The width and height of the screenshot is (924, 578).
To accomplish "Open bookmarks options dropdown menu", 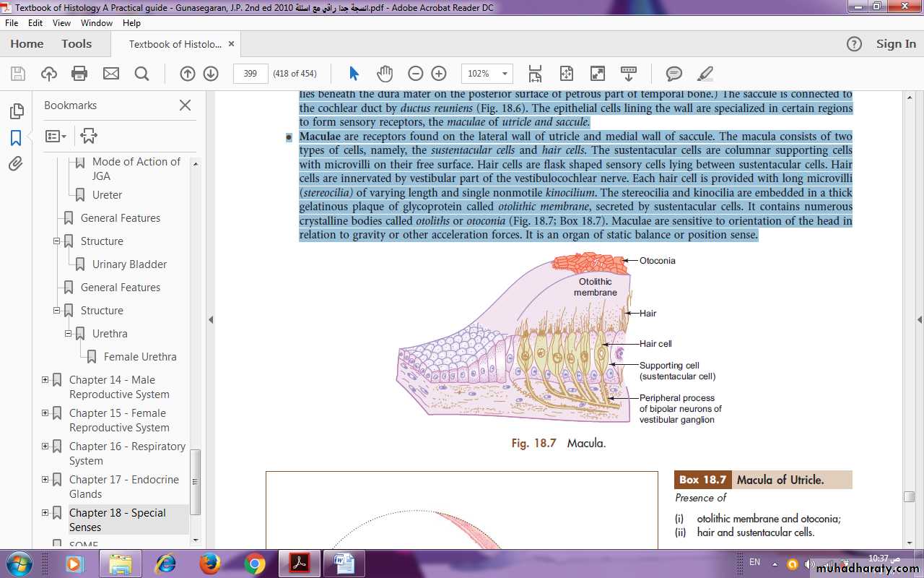I will 56,136.
